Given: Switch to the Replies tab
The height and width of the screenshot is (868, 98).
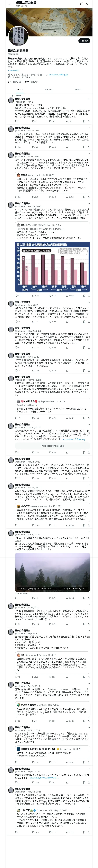Looking at the screenshot, I should pyautogui.click(x=49, y=90).
